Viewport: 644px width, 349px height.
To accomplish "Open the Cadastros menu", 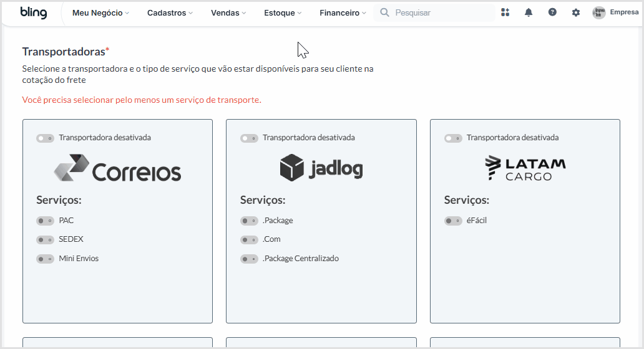I will tap(170, 12).
